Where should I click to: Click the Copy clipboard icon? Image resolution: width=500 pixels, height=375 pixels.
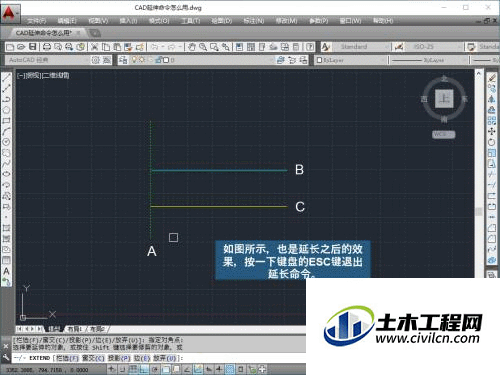106,47
